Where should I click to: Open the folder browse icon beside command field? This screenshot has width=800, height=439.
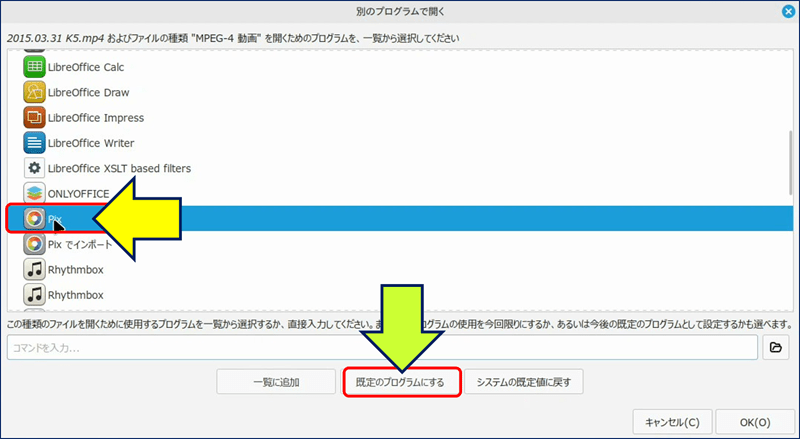[x=776, y=348]
